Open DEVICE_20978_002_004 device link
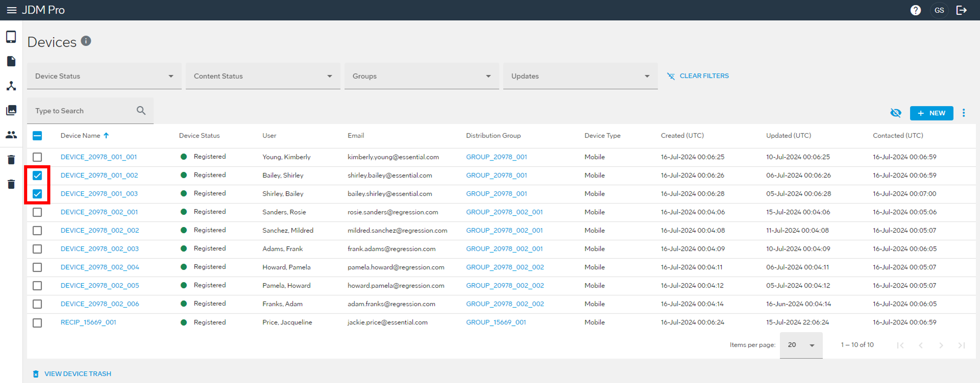 100,267
